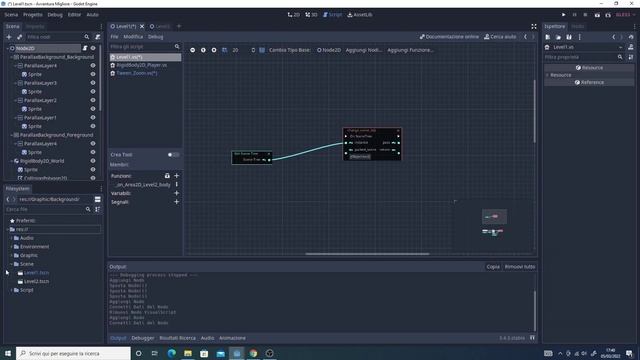Viewport: 640px width, 360px height.
Task: Expand Graphic folder in FileSystem
Action: point(11,255)
